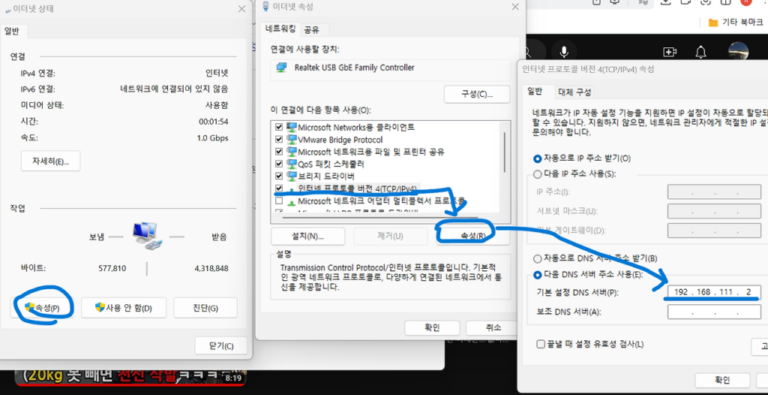Click the 서브넷 마스크 field
Viewport: 768px width, 395px height.
714,211
